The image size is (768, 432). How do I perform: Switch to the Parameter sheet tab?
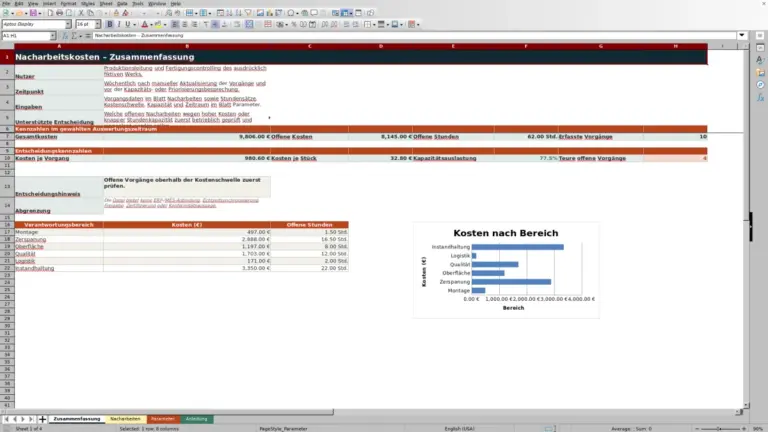[163, 419]
